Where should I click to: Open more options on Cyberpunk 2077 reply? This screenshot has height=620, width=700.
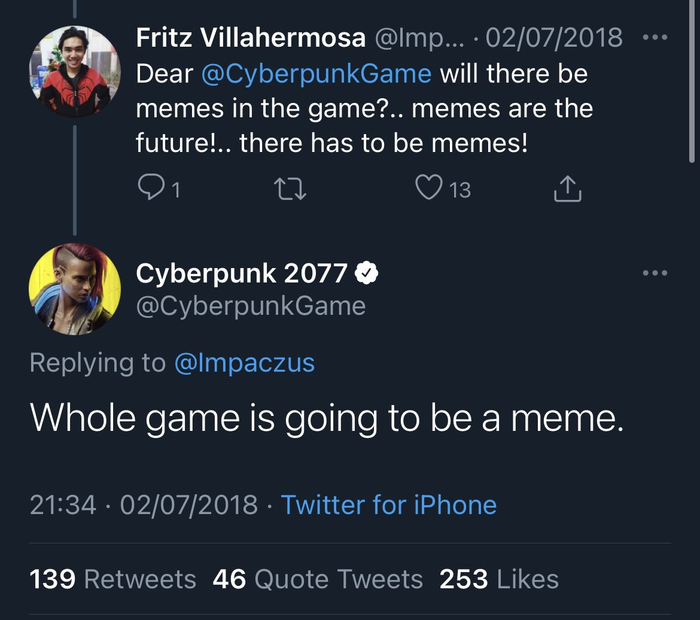point(654,272)
